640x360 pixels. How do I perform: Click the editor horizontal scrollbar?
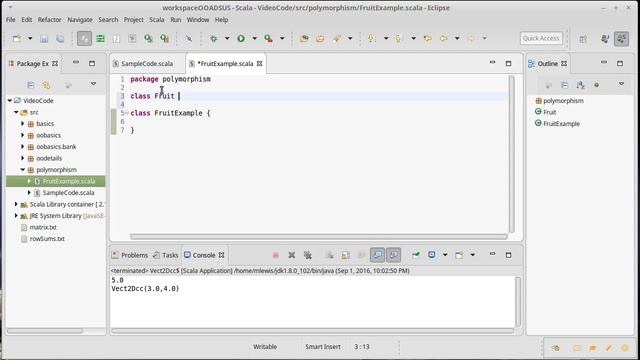click(x=319, y=236)
